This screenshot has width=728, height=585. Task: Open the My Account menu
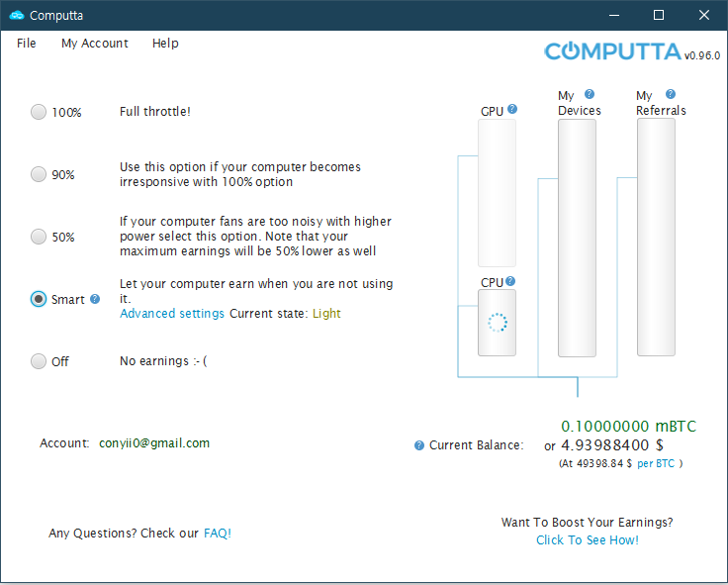click(x=95, y=44)
